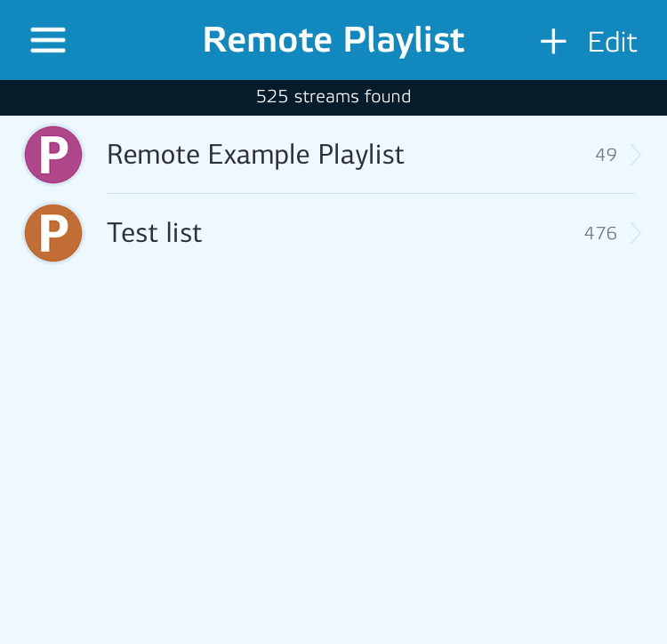The image size is (667, 644).
Task: Click the purple P playlist icon
Action: [53, 155]
